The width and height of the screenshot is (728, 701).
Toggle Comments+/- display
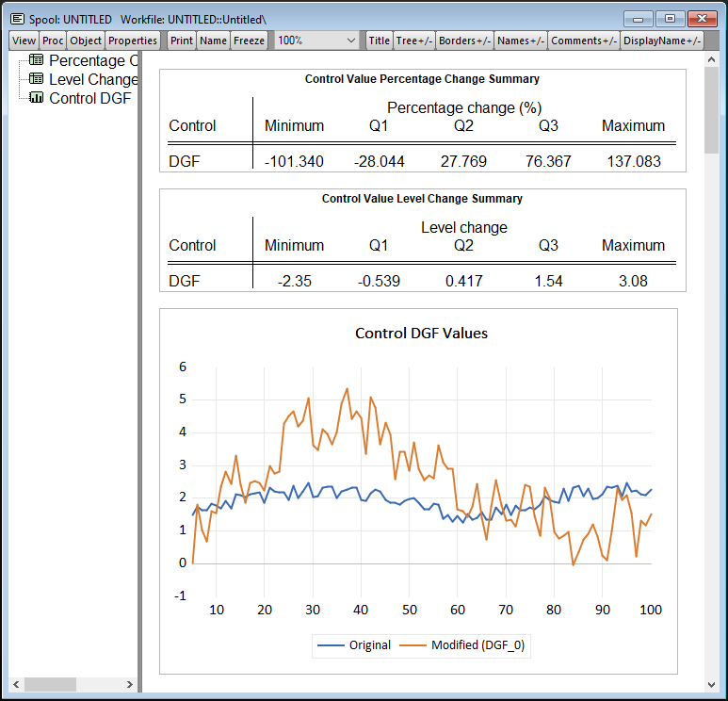[584, 41]
